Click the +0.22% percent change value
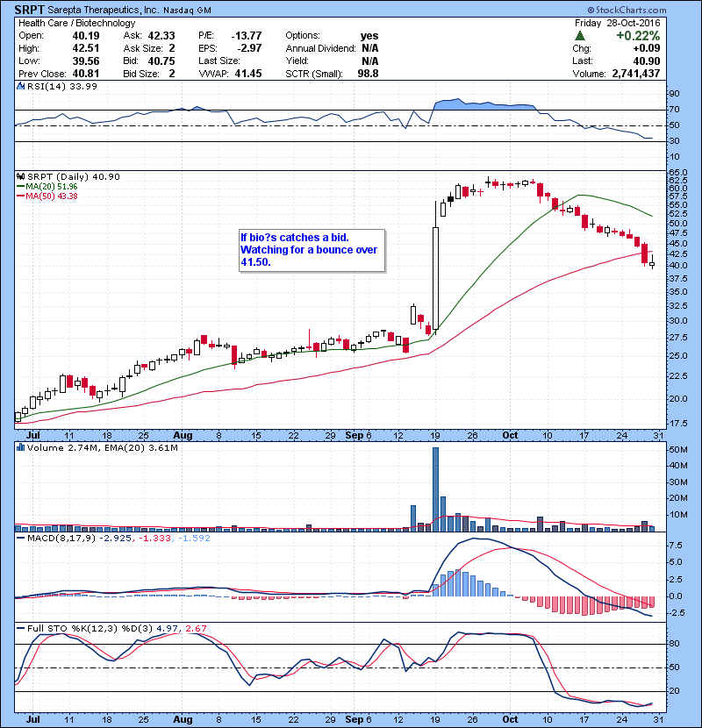The image size is (702, 728). 638,36
